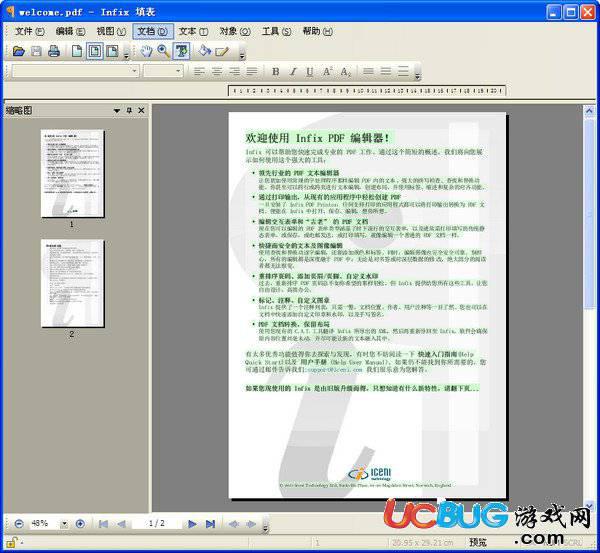Image resolution: width=600 pixels, height=553 pixels.
Task: Toggle the fit-page layout icon
Action: (95, 51)
